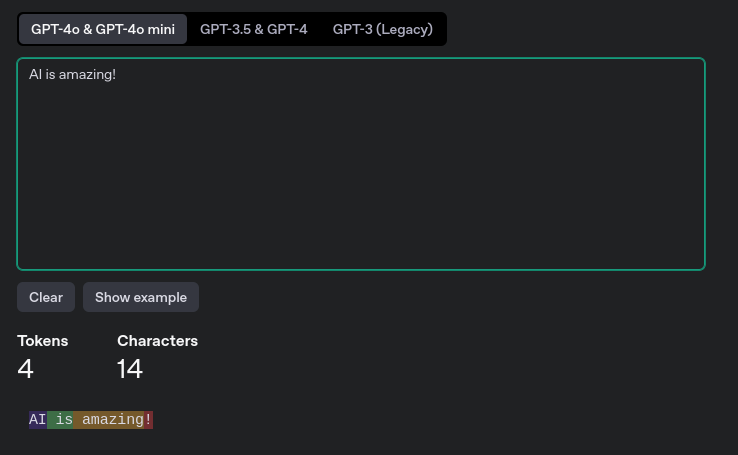The height and width of the screenshot is (455, 738).
Task: Click the word "is" in the text box
Action: click(x=51, y=74)
